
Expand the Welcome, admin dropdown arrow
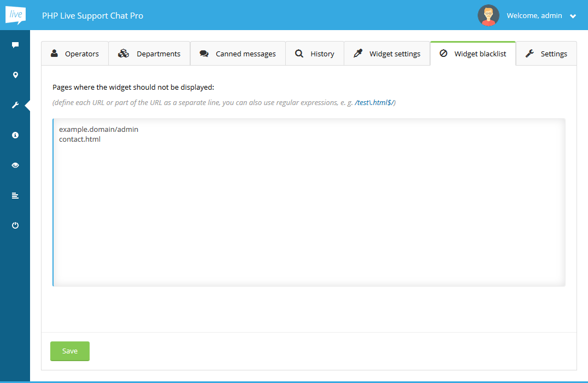click(x=573, y=16)
